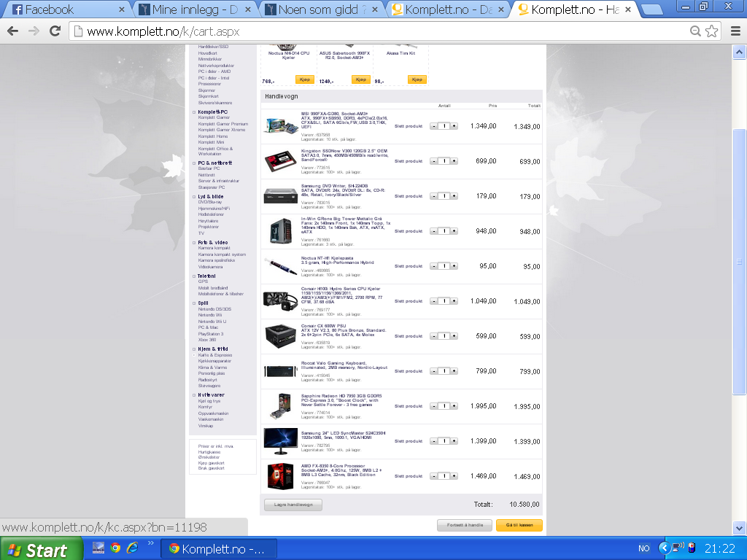The width and height of the screenshot is (747, 560).
Task: Click 'Kjøp' for the ASUS Sabertooth 990FX
Action: tap(360, 79)
